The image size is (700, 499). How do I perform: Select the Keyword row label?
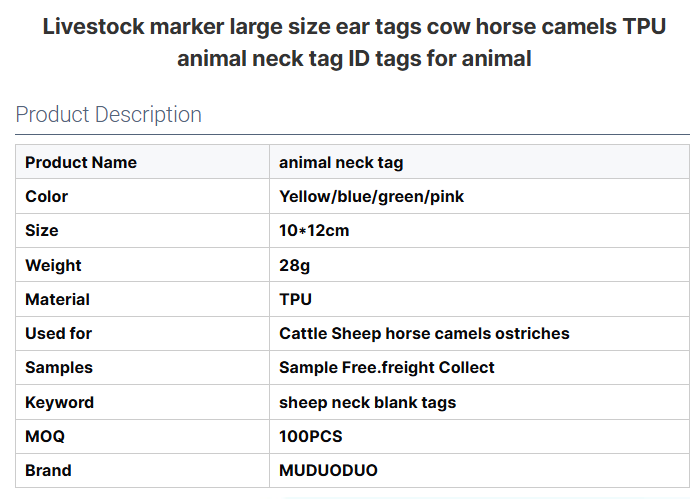(x=59, y=402)
